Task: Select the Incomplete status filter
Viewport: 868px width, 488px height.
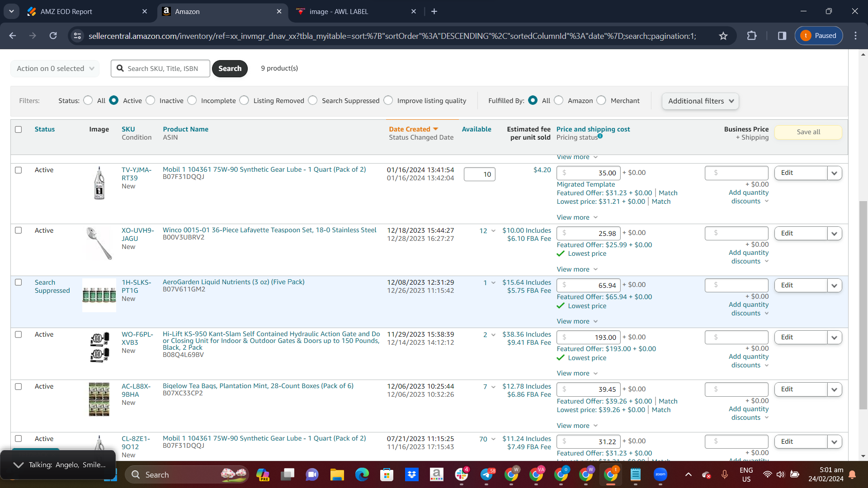Action: point(192,100)
